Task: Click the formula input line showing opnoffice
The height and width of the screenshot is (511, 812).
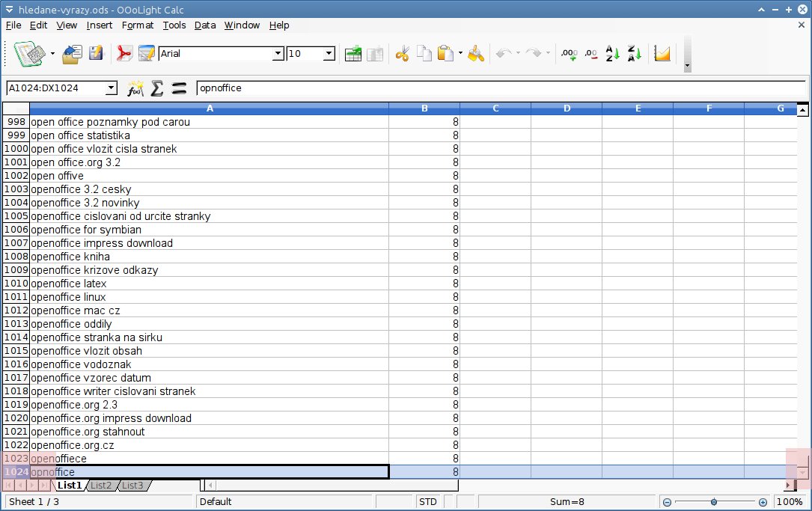Action: [x=501, y=88]
